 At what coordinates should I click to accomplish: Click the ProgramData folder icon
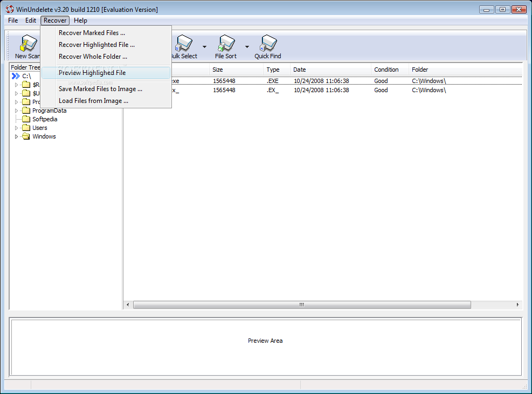point(26,110)
